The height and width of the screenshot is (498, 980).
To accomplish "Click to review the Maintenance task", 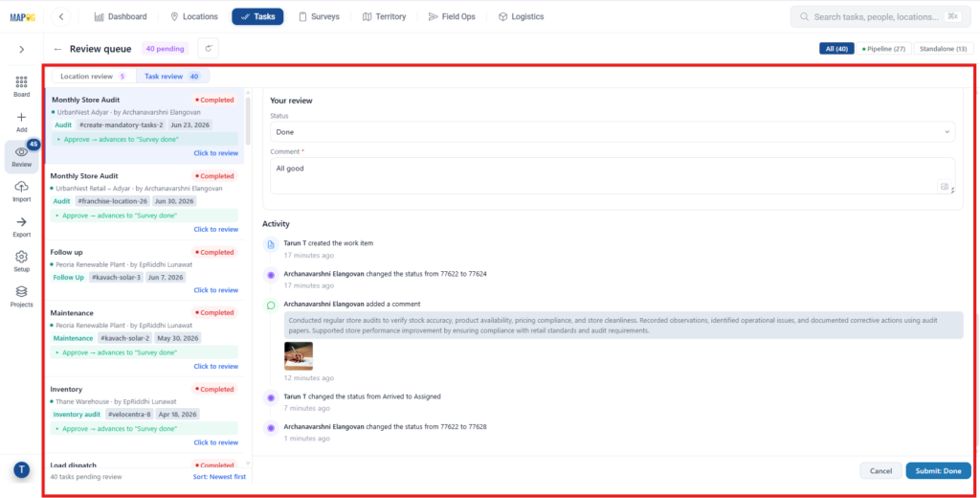I will [x=215, y=367].
